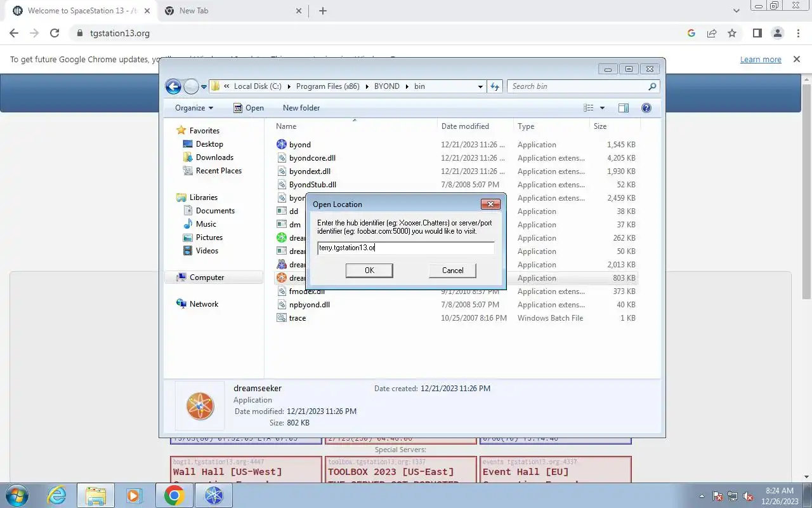Share this page icon in Chrome
Viewport: 812px width, 508px height.
tap(712, 33)
